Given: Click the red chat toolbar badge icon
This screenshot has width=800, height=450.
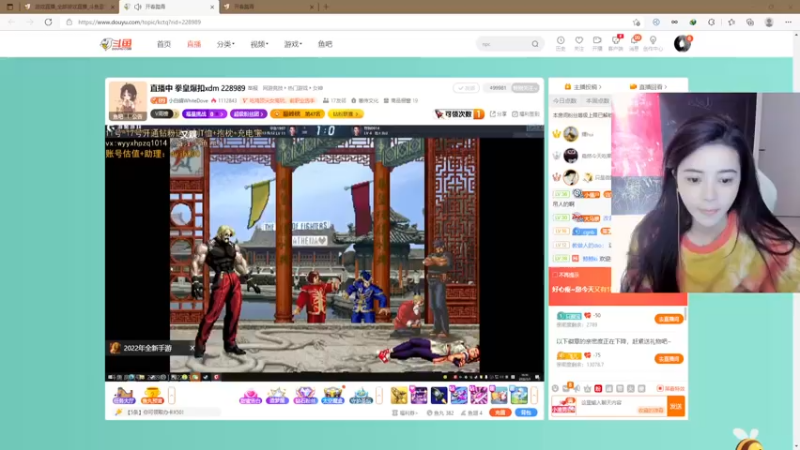Looking at the screenshot, I should pyautogui.click(x=598, y=389).
